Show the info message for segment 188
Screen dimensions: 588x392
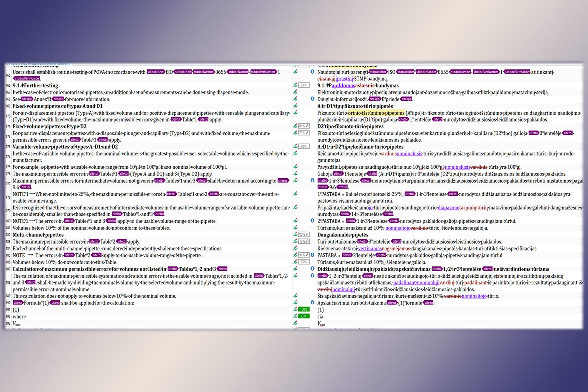(x=312, y=275)
